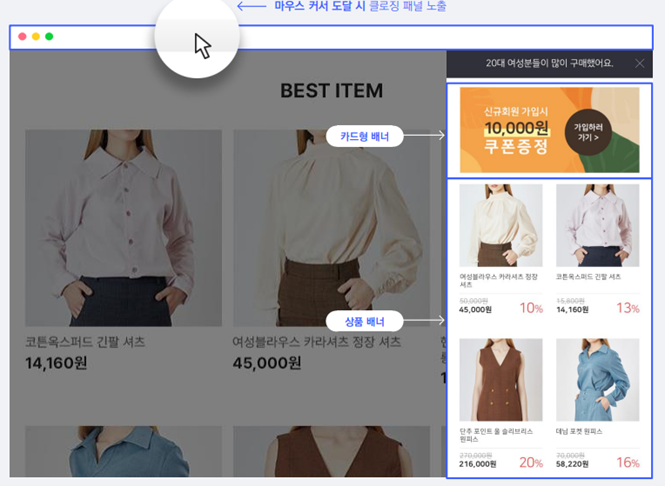The width and height of the screenshot is (665, 486).
Task: Click the 20% discount label
Action: coord(531,462)
